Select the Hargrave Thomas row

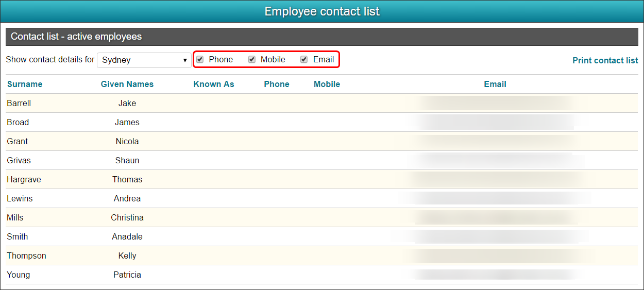tap(321, 179)
